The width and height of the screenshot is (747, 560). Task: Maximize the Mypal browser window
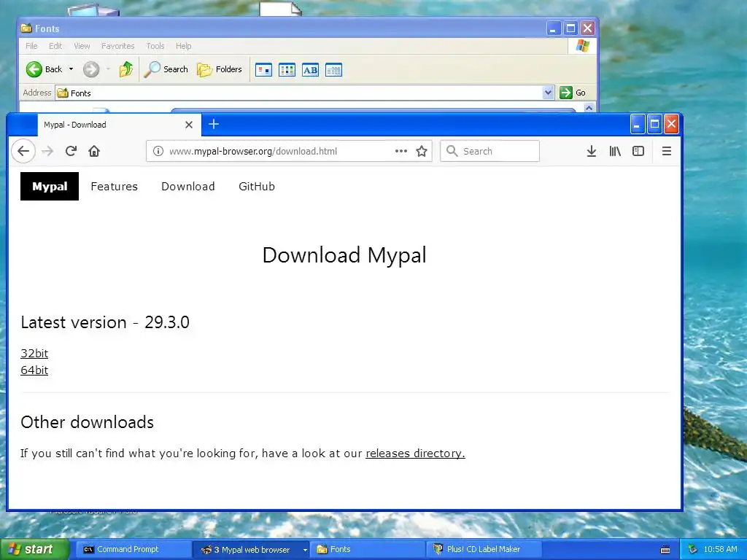click(654, 124)
